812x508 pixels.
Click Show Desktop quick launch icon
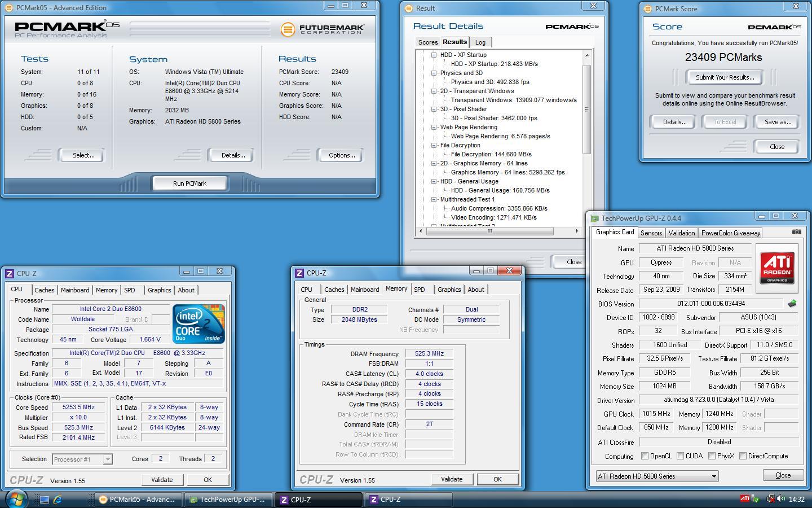44,500
